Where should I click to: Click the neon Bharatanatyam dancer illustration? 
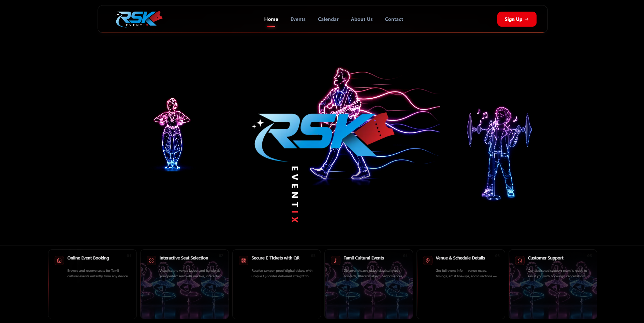[172, 134]
